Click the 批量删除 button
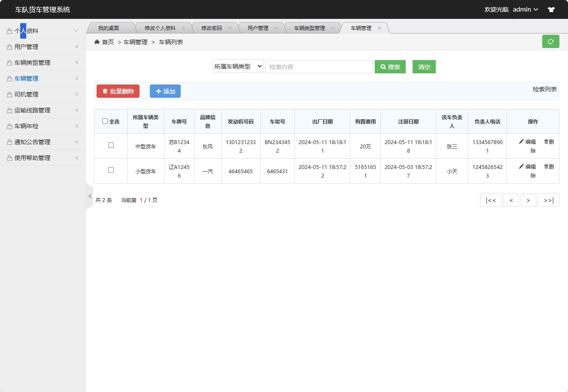This screenshot has height=392, width=568. click(x=118, y=91)
